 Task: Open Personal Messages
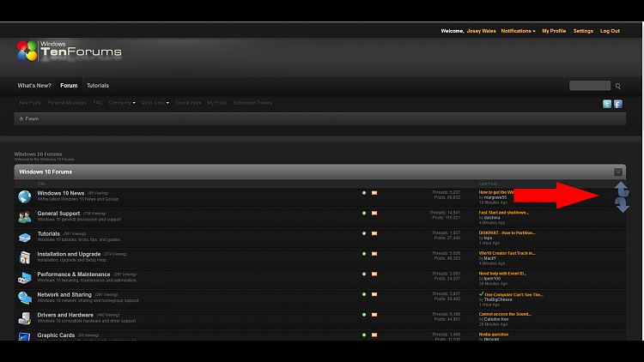click(67, 103)
